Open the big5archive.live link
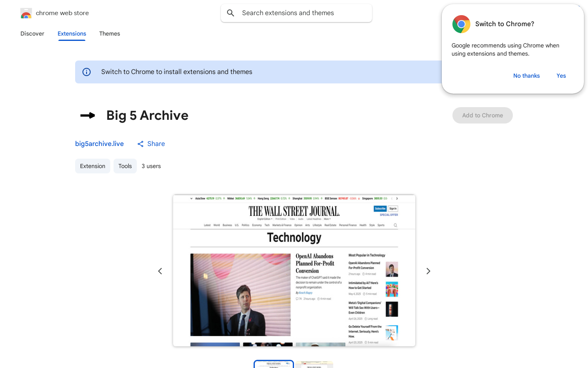588x368 pixels. click(x=99, y=144)
